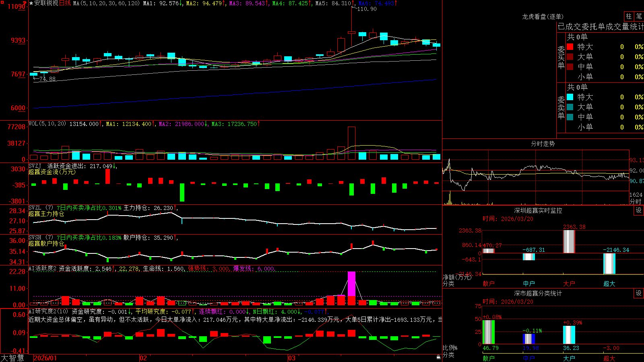Click the lock icon at bottom of main chart
Screen dimensions: 644x362
(x=439, y=357)
